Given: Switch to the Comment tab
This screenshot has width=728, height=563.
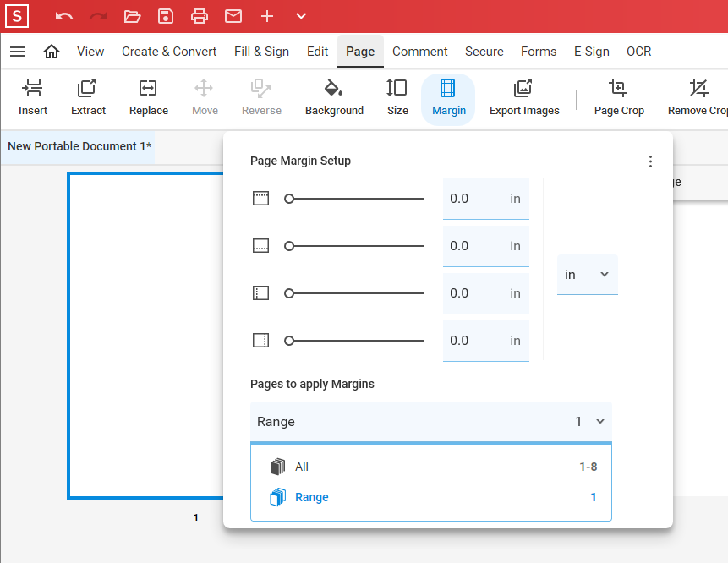Looking at the screenshot, I should point(420,52).
